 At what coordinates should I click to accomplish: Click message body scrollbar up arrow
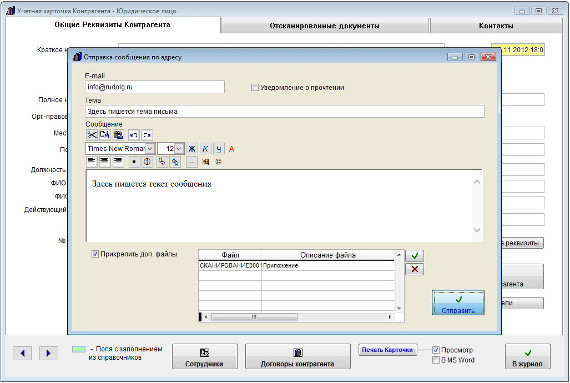[477, 182]
